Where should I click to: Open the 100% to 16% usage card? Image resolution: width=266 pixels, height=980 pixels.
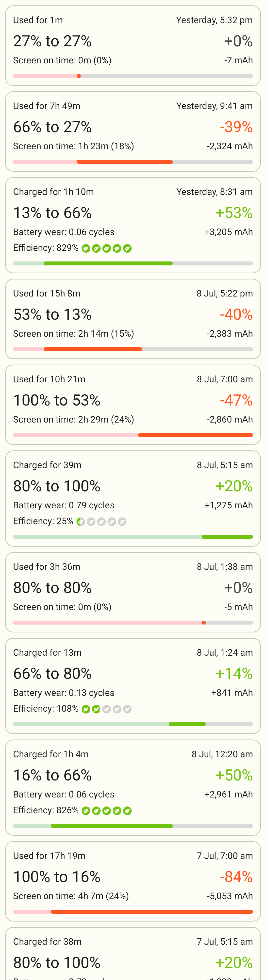point(133,881)
